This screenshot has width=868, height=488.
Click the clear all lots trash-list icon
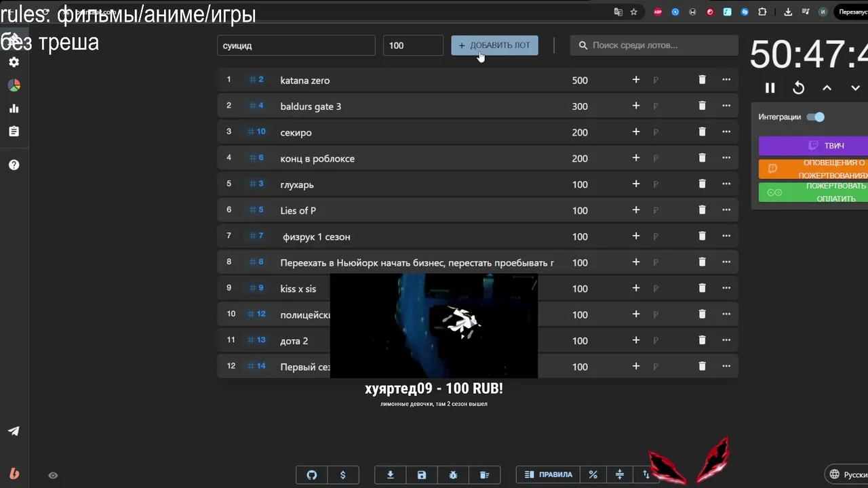click(484, 475)
